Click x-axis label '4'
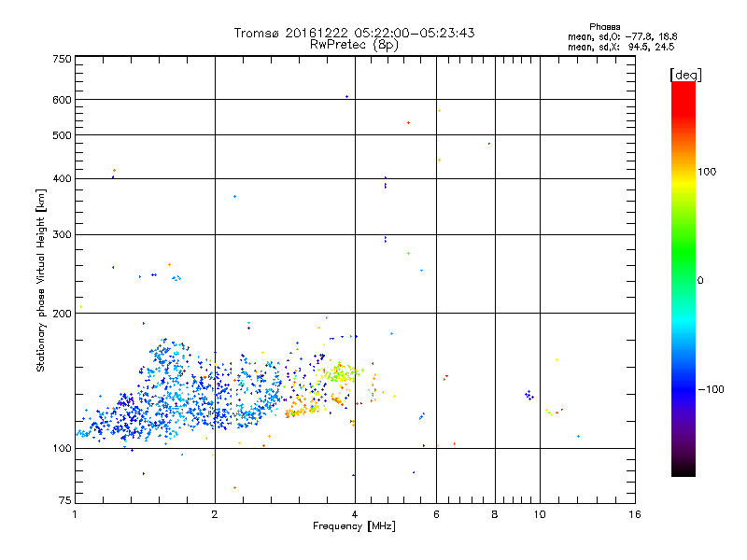This screenshot has width=747, height=560. coord(355,514)
